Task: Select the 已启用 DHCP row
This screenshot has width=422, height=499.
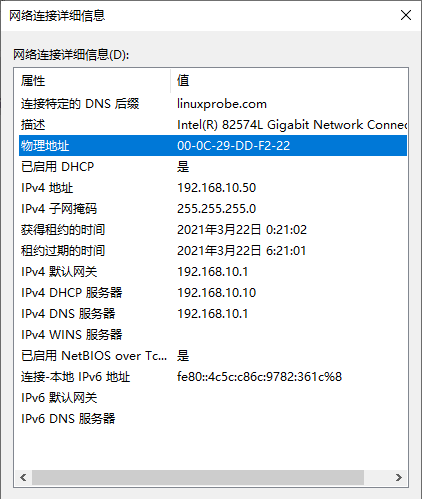Action: tap(213, 166)
